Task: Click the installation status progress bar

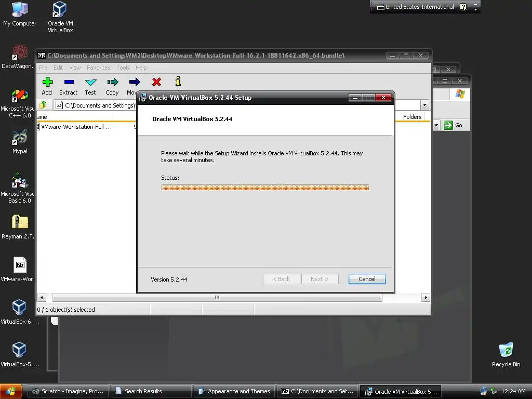Action: pos(265,188)
